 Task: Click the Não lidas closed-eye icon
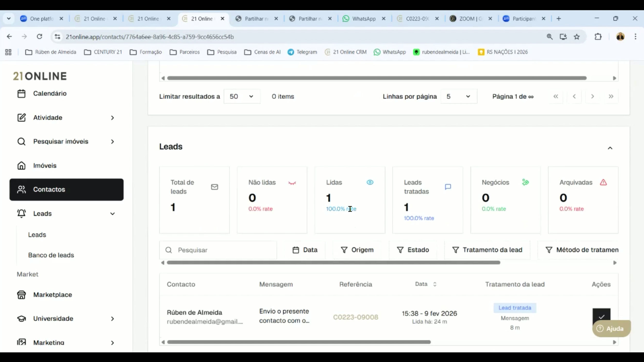tap(292, 183)
